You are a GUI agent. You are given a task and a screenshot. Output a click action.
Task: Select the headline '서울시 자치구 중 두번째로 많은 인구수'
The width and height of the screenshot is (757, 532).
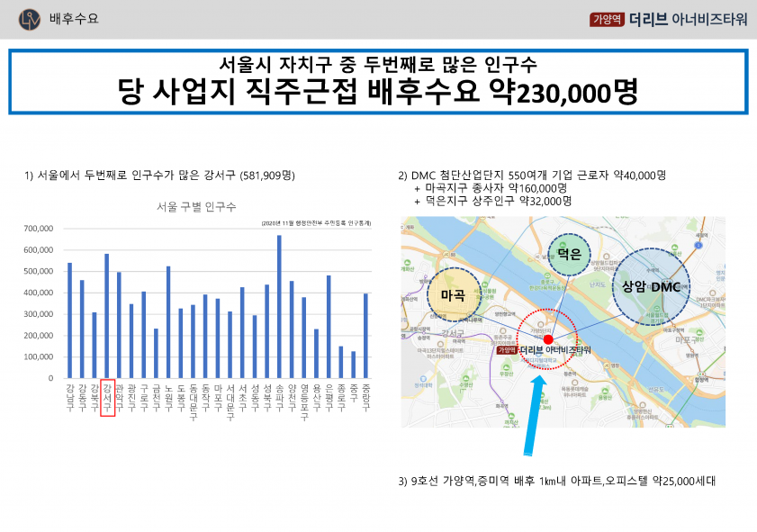(x=378, y=65)
